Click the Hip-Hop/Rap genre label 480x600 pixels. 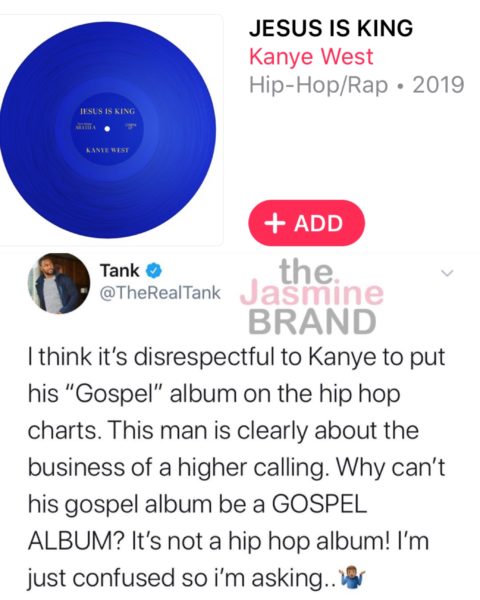click(318, 85)
